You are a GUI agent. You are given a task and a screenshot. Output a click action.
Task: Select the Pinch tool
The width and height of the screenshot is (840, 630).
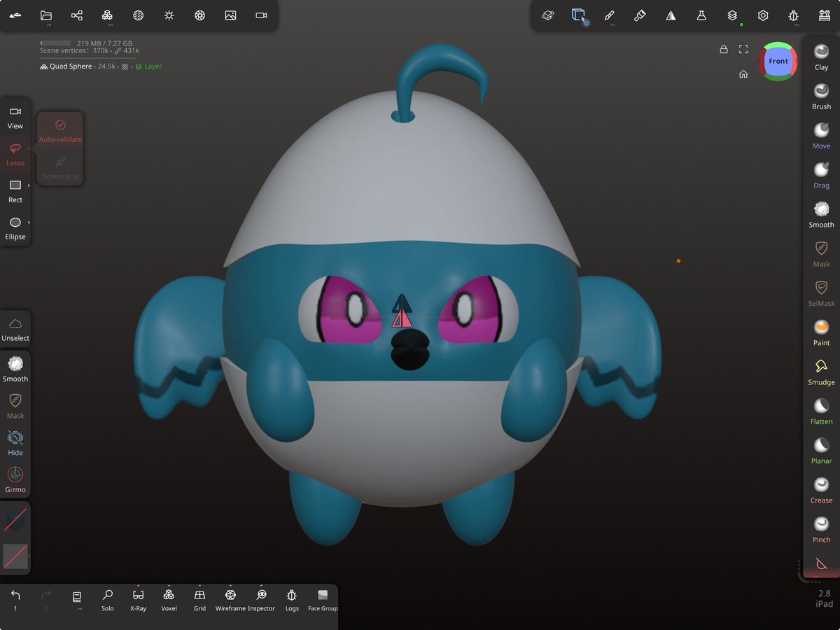pyautogui.click(x=821, y=529)
